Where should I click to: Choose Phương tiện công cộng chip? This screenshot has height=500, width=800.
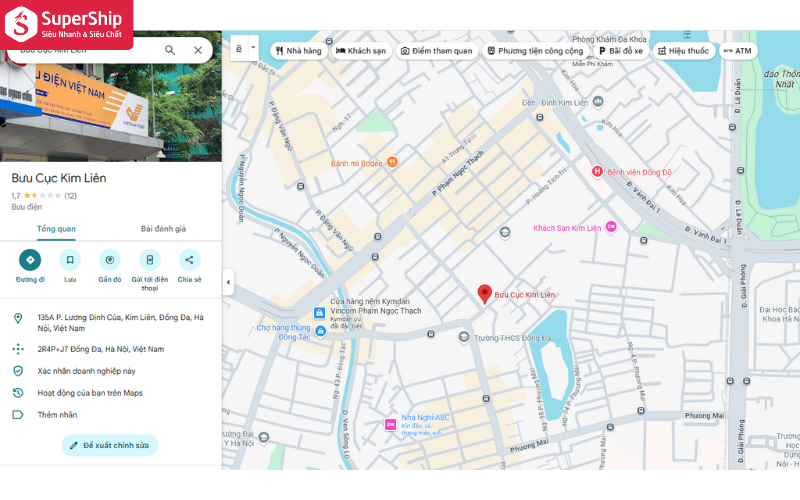click(x=535, y=51)
